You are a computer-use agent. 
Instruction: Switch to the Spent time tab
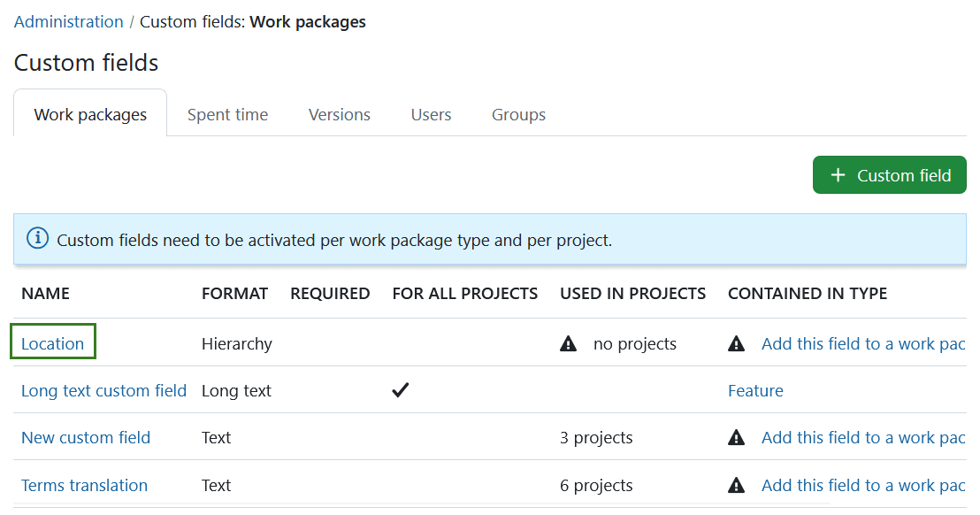[x=227, y=114]
